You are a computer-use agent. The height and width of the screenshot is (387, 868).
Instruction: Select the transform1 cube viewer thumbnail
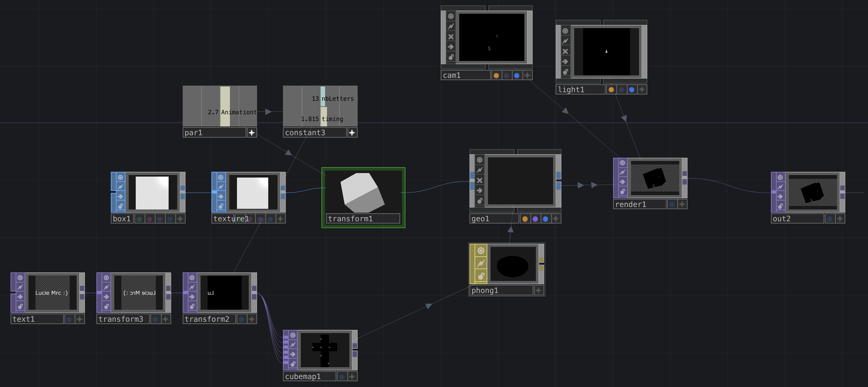[x=362, y=192]
